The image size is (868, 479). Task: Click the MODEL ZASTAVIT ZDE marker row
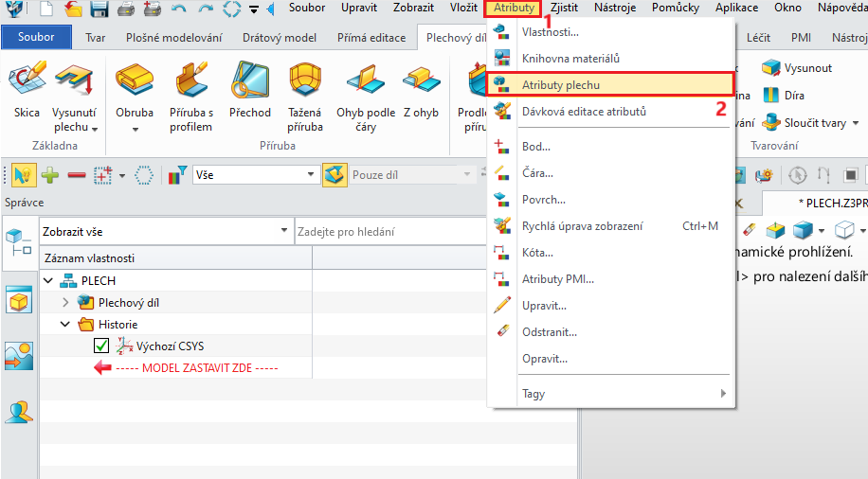point(176,368)
